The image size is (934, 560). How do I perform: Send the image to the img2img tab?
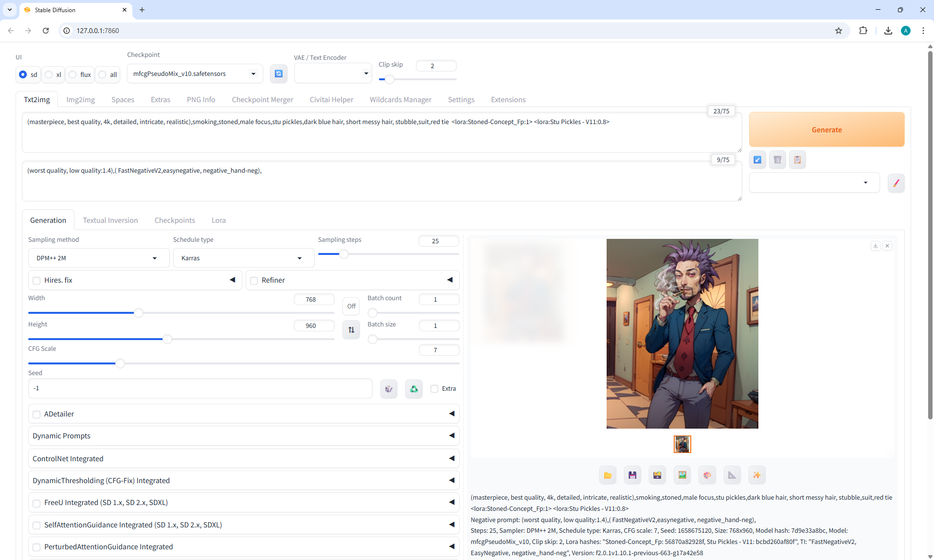(x=682, y=475)
